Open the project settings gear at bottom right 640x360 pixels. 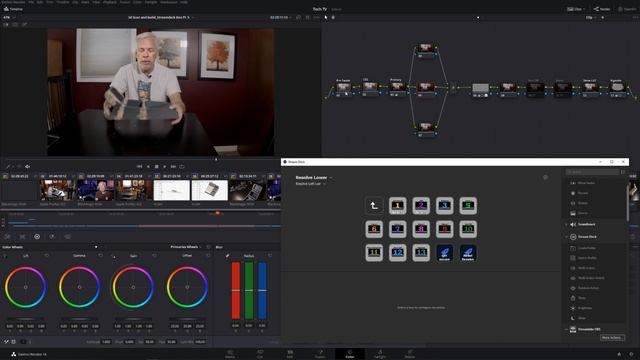[631, 354]
